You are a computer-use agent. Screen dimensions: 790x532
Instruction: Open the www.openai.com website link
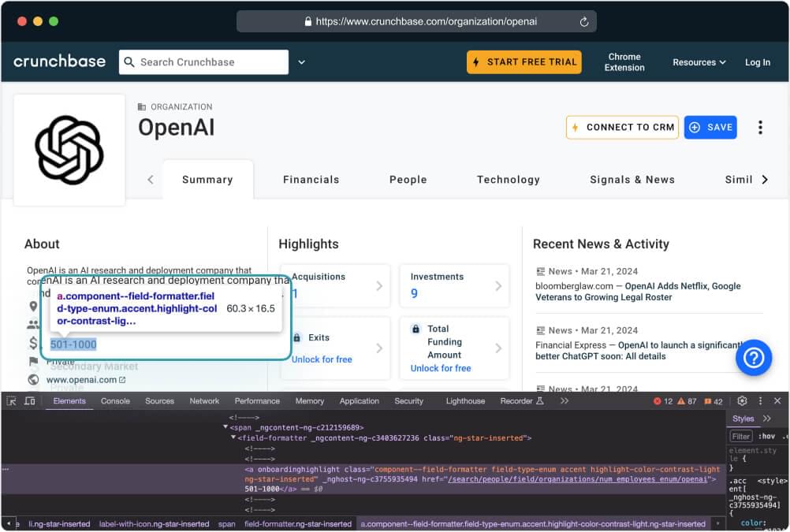(x=81, y=380)
